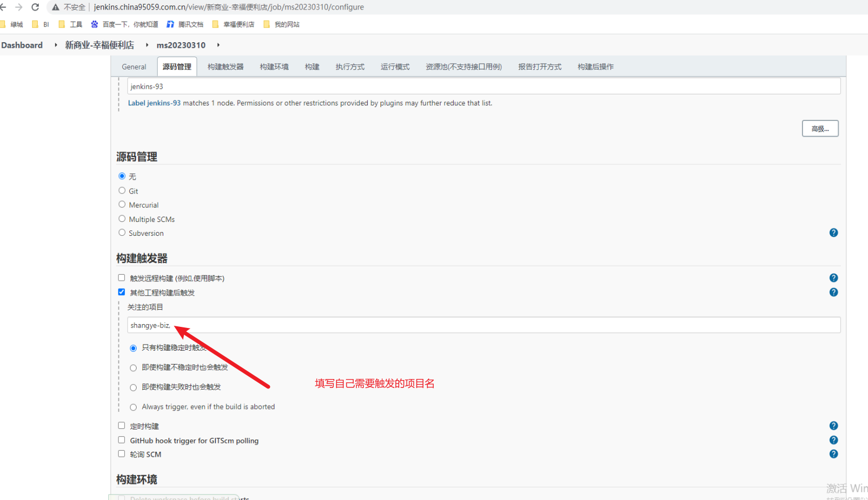This screenshot has height=500, width=868.
Task: Enable GitHub hook trigger for GITScm polling
Action: [122, 440]
